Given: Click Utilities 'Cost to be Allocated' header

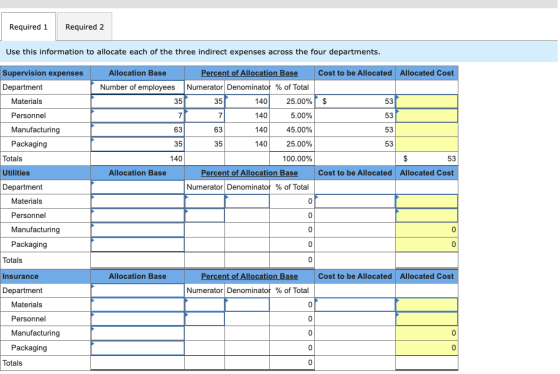Looking at the screenshot, I should [x=355, y=173].
